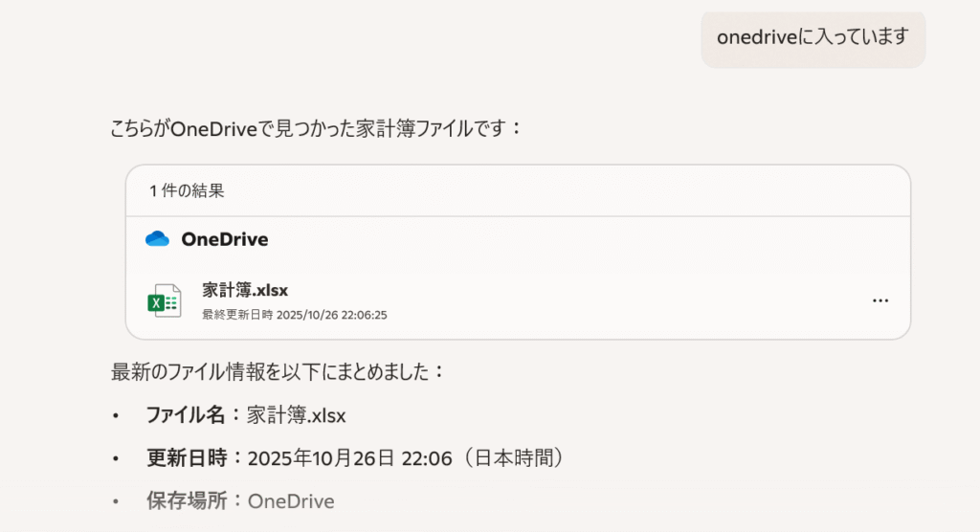
Task: Click the bold ファイル名 label
Action: pyautogui.click(x=186, y=415)
